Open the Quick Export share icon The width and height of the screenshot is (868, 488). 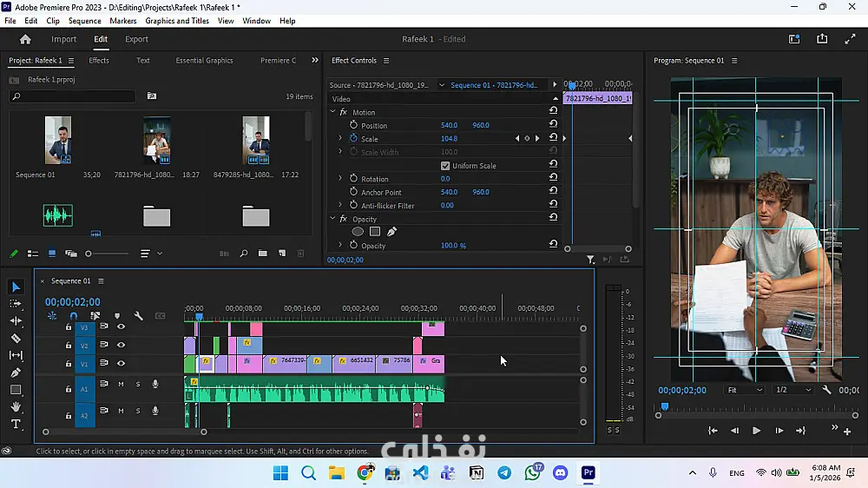click(x=822, y=39)
